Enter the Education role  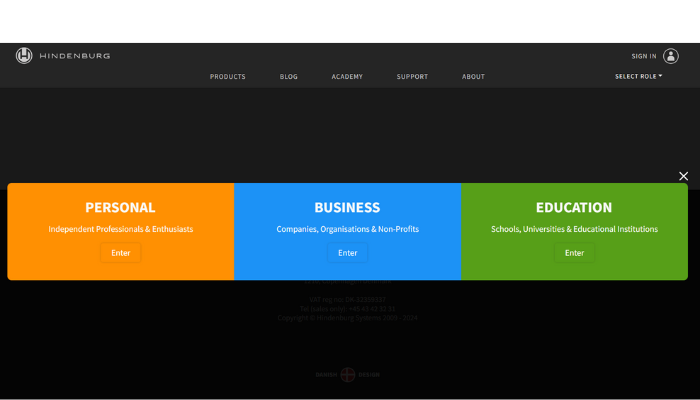(574, 253)
